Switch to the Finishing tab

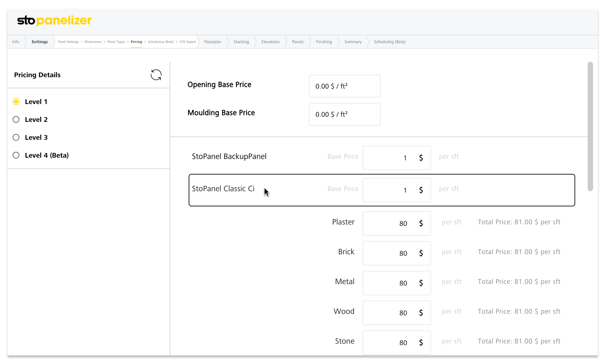324,42
